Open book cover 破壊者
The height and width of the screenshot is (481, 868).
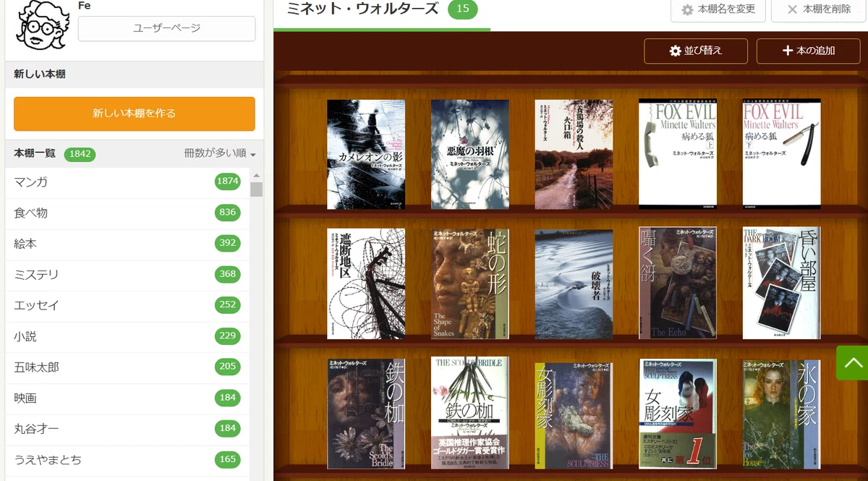[x=574, y=284]
